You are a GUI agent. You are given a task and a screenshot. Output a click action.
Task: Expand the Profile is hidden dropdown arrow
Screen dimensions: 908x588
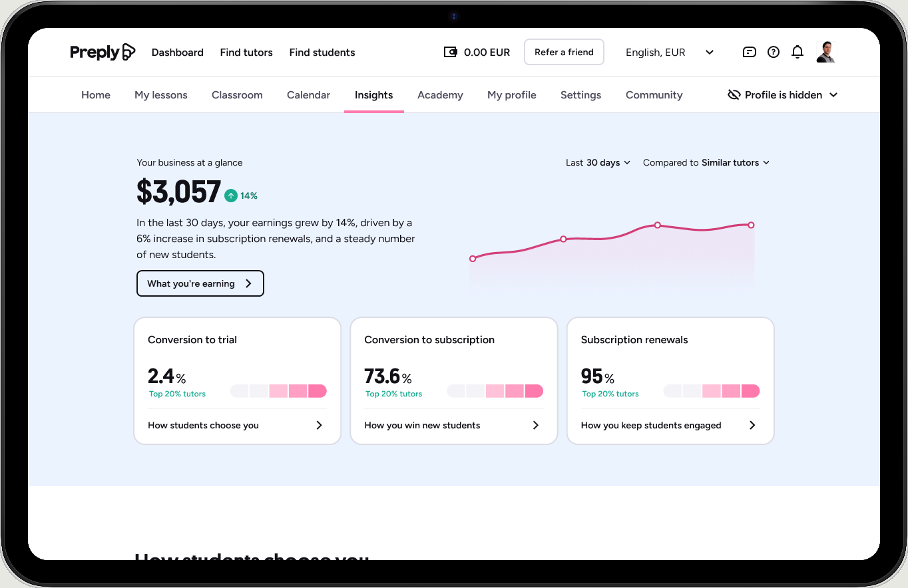point(833,95)
